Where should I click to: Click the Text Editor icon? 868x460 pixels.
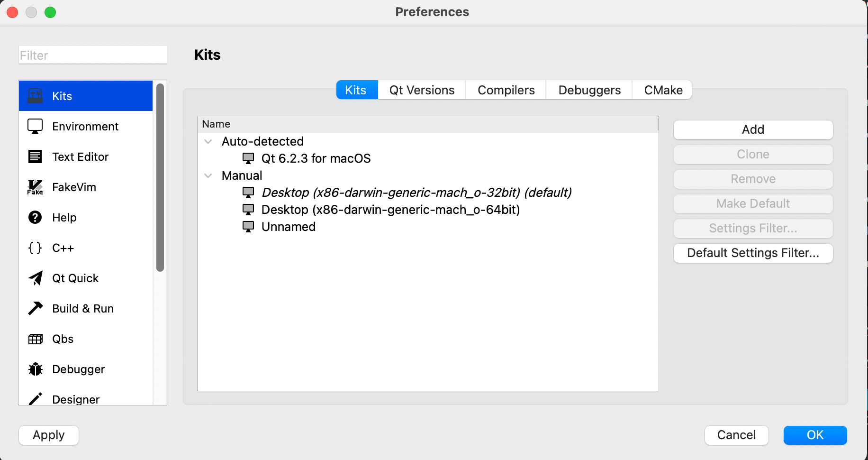pyautogui.click(x=35, y=157)
